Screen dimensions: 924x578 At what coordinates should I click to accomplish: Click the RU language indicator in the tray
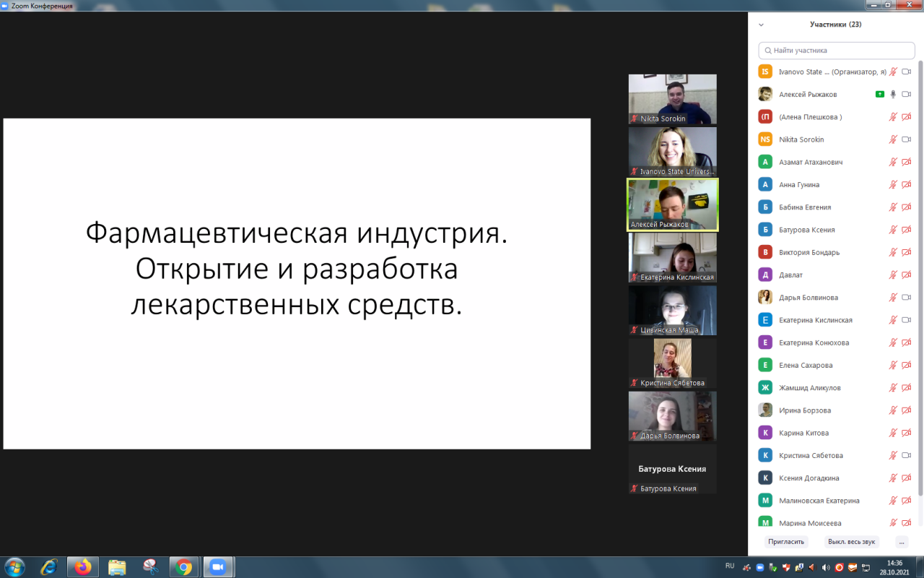pyautogui.click(x=729, y=566)
